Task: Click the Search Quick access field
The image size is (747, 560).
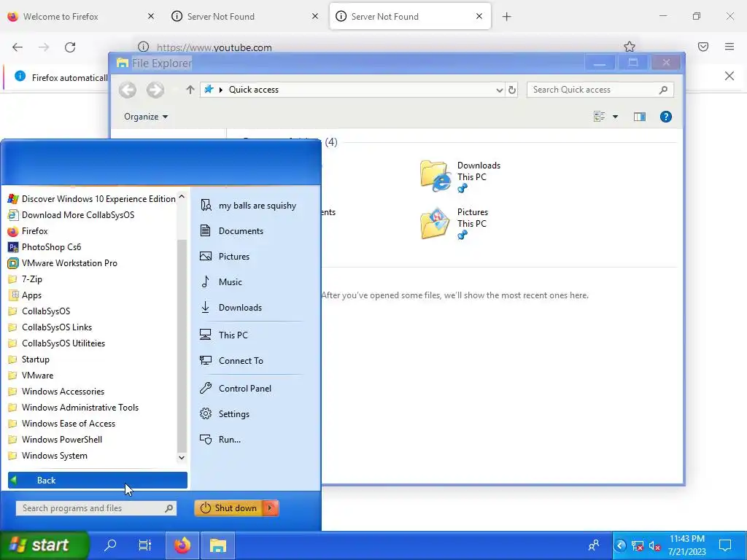Action: 600,90
